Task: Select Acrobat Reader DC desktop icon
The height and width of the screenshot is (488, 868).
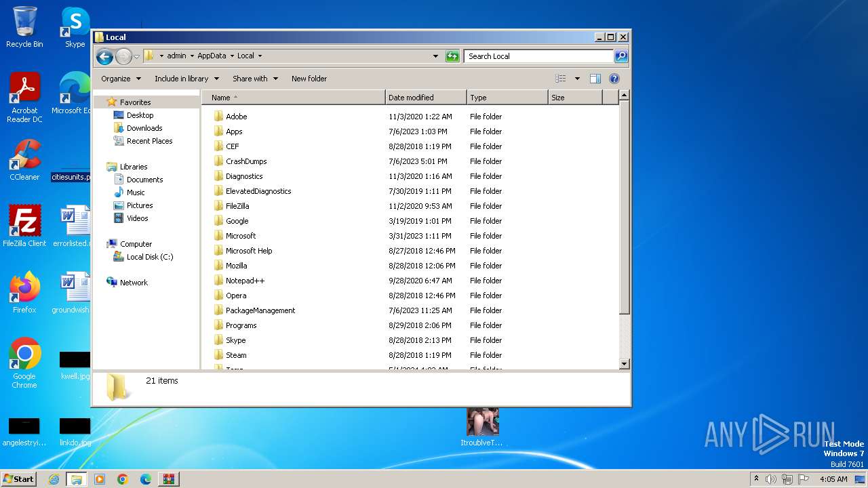Action: click(24, 98)
